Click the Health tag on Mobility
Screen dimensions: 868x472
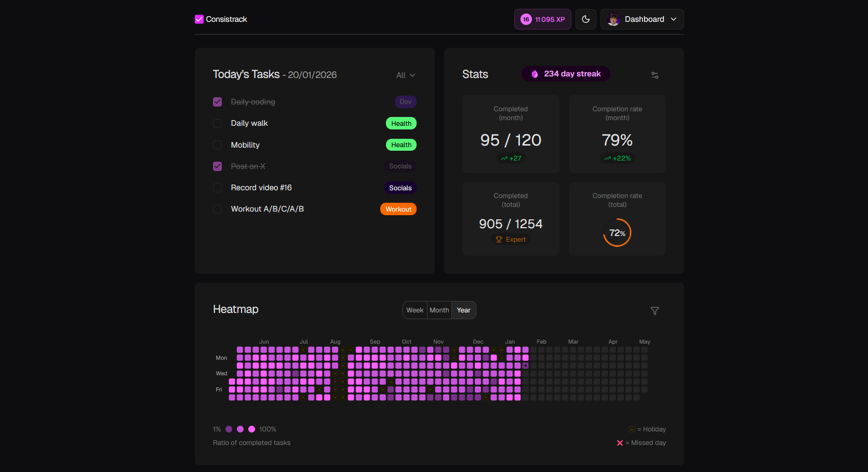coord(401,145)
